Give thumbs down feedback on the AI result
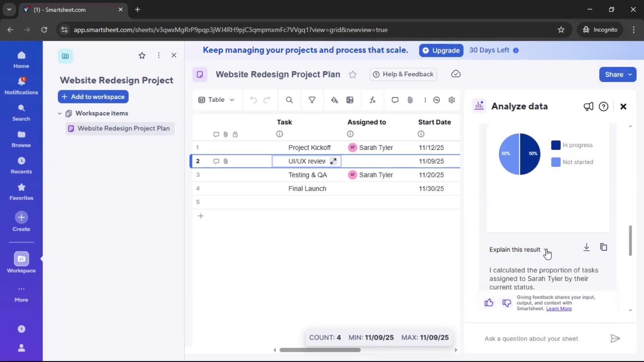This screenshot has height=362, width=644. tap(506, 303)
